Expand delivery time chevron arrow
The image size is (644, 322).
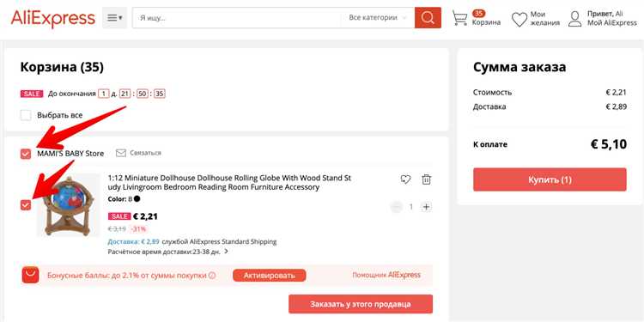[227, 252]
